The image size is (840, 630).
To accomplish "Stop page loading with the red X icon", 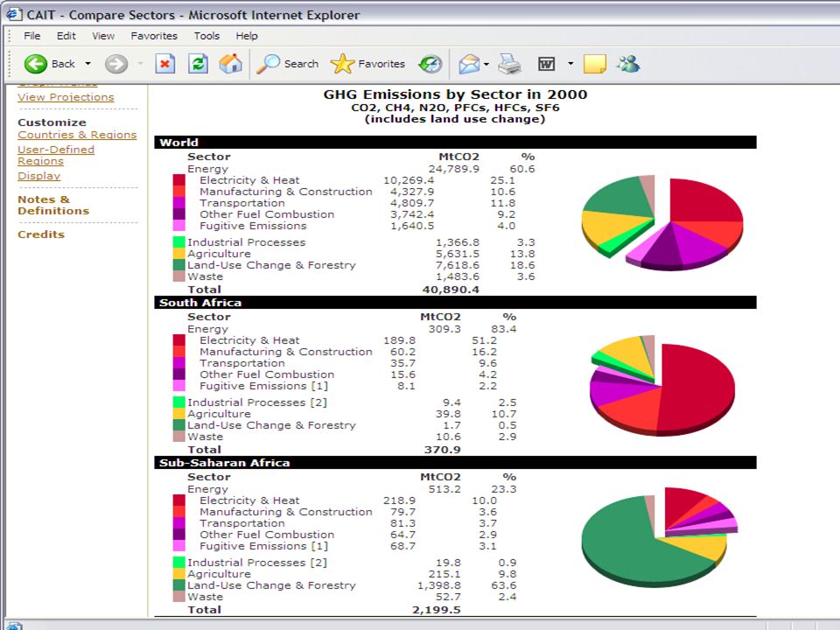I will pos(165,64).
